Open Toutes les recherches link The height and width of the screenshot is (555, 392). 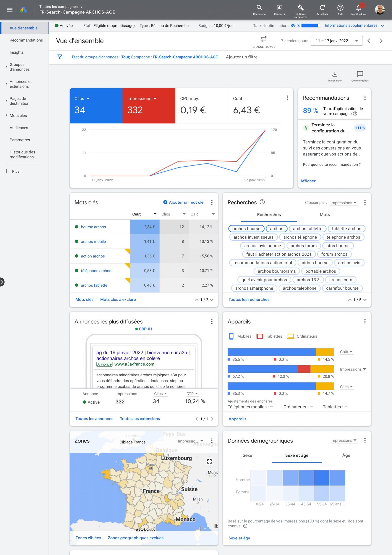pos(249,299)
